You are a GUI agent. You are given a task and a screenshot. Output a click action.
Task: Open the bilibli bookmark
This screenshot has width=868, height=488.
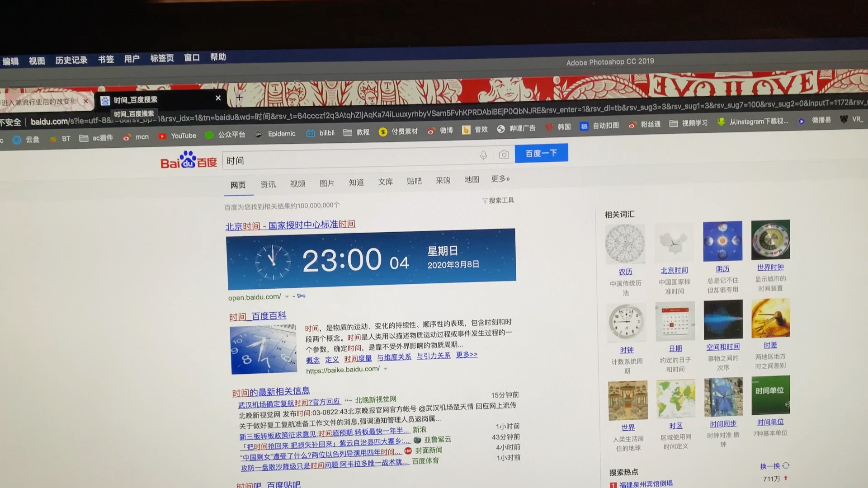[x=321, y=133]
